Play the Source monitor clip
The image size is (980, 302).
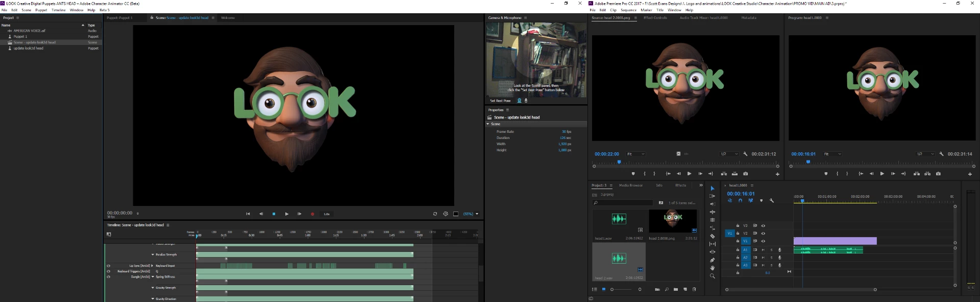[689, 174]
